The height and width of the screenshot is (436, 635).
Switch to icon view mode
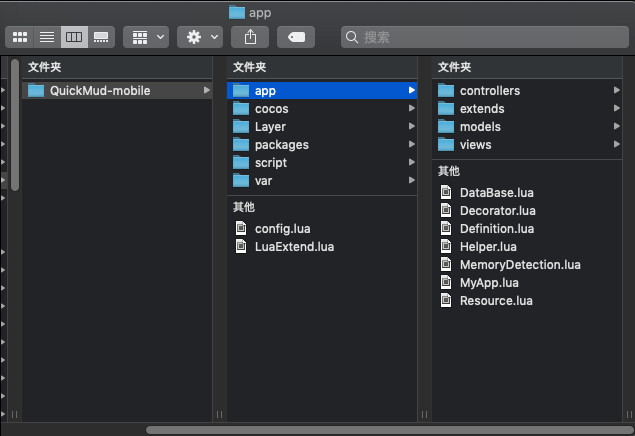(x=20, y=37)
